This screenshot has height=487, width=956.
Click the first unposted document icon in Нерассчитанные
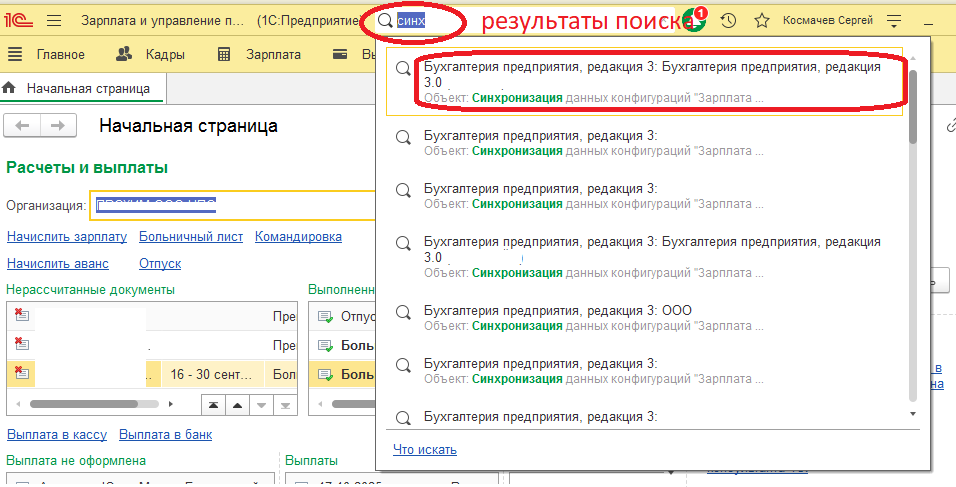[21, 315]
